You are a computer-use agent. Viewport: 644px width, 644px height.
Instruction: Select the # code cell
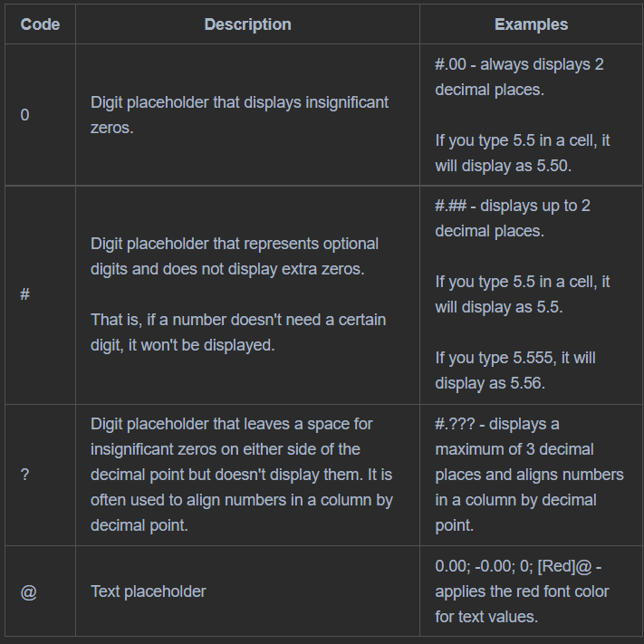click(24, 294)
